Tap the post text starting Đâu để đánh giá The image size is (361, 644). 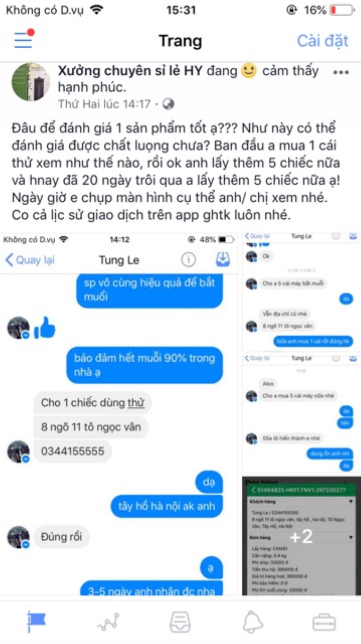[x=176, y=171]
